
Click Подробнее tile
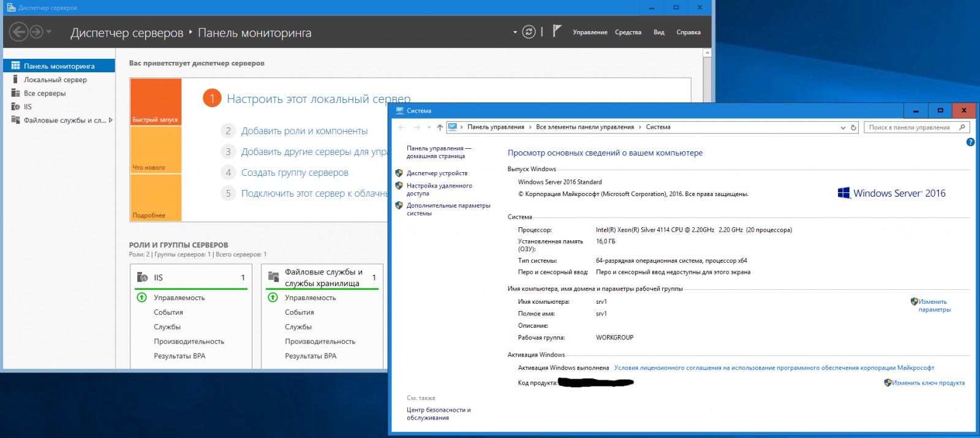pos(156,197)
